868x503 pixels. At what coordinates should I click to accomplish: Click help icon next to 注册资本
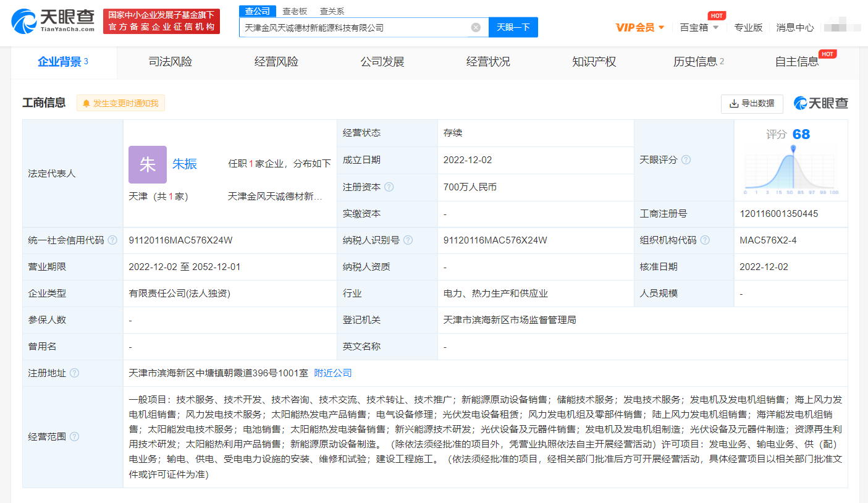coord(389,187)
